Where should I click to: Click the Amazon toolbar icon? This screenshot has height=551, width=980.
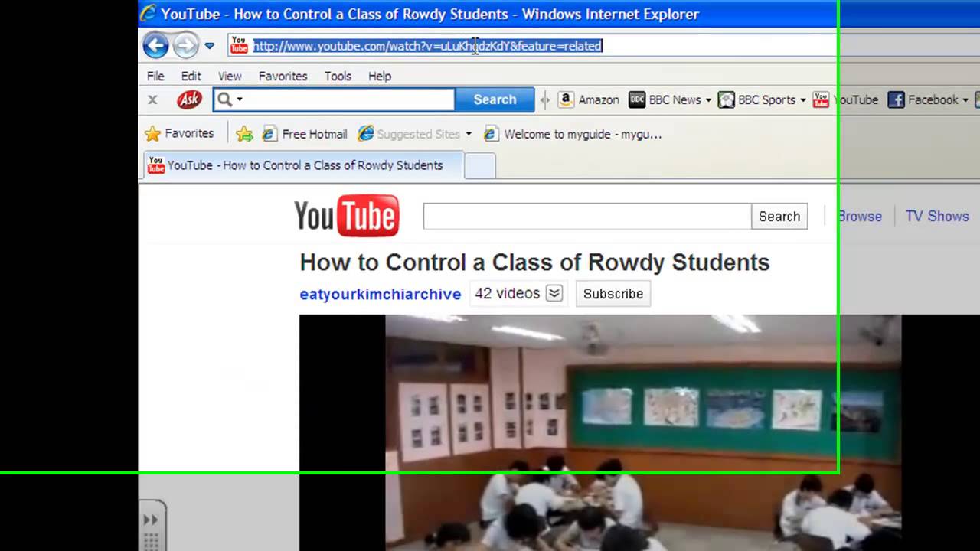click(566, 99)
